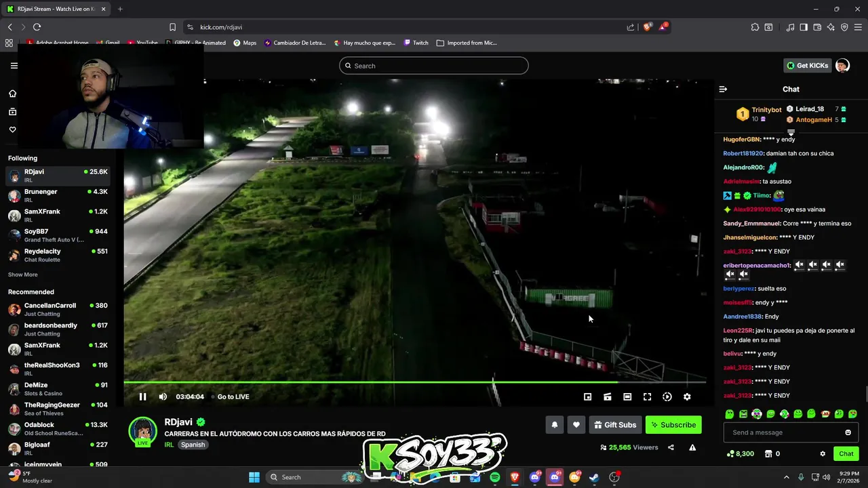The image size is (868, 488).
Task: Open Spotify from the Windows taskbar
Action: 495,477
